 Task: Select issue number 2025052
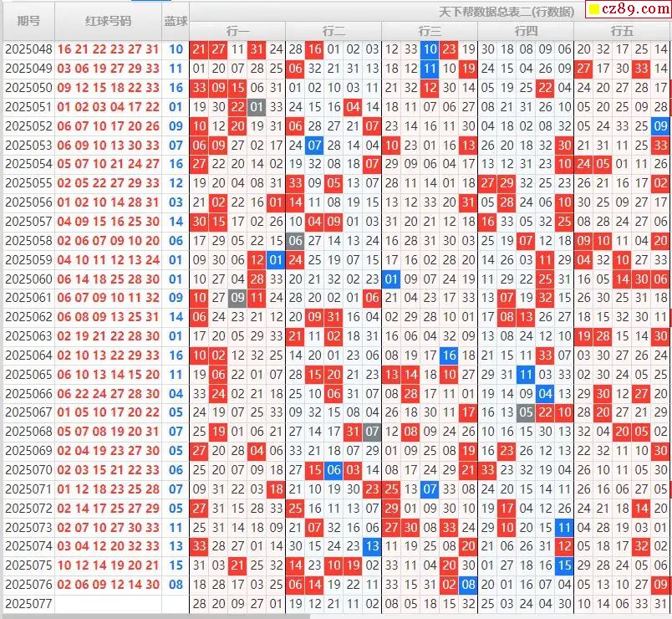pyautogui.click(x=28, y=126)
